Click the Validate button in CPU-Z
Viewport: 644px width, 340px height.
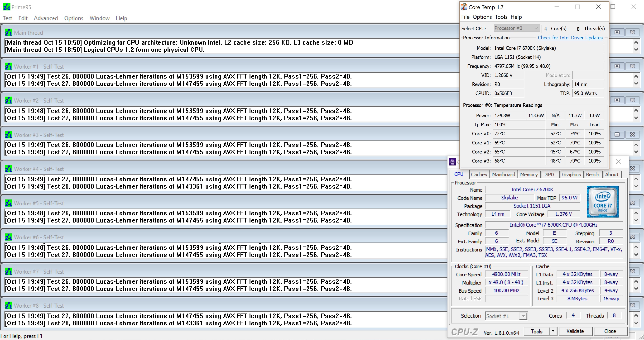[x=575, y=331]
